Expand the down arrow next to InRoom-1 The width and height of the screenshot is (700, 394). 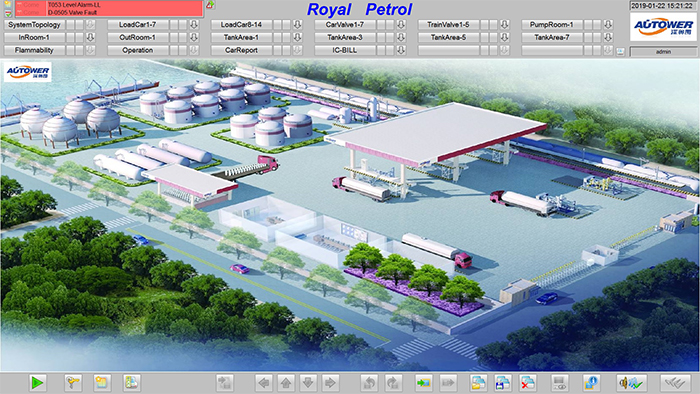[x=90, y=37]
